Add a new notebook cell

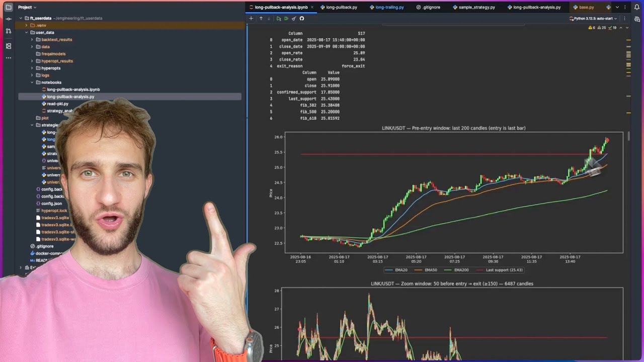tap(251, 19)
